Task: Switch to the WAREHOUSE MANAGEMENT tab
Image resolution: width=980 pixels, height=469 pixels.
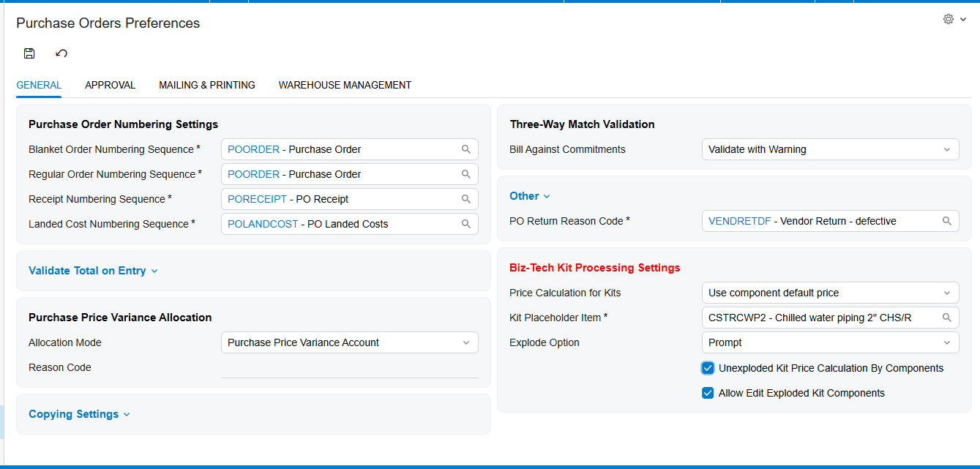Action: click(345, 85)
